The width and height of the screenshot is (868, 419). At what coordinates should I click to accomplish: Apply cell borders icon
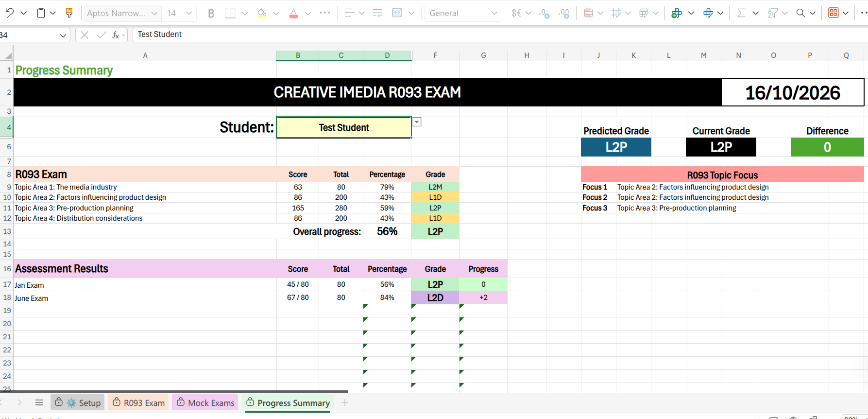click(x=230, y=13)
